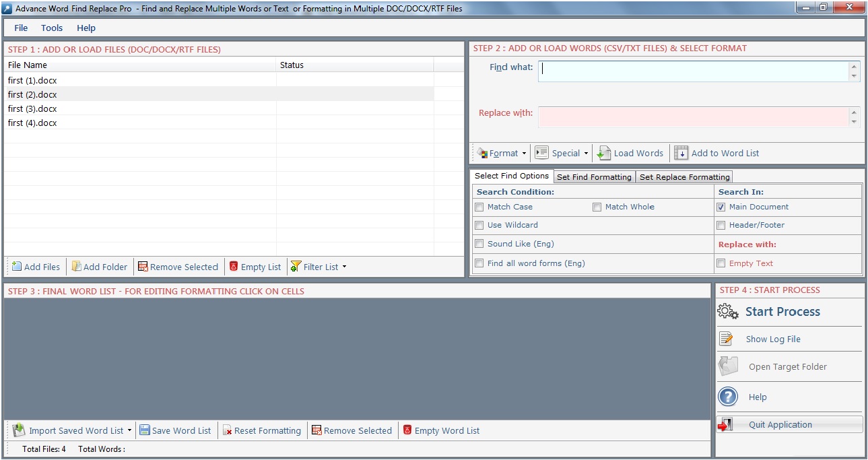Click the Start Process label
Image resolution: width=868 pixels, height=460 pixels.
782,312
